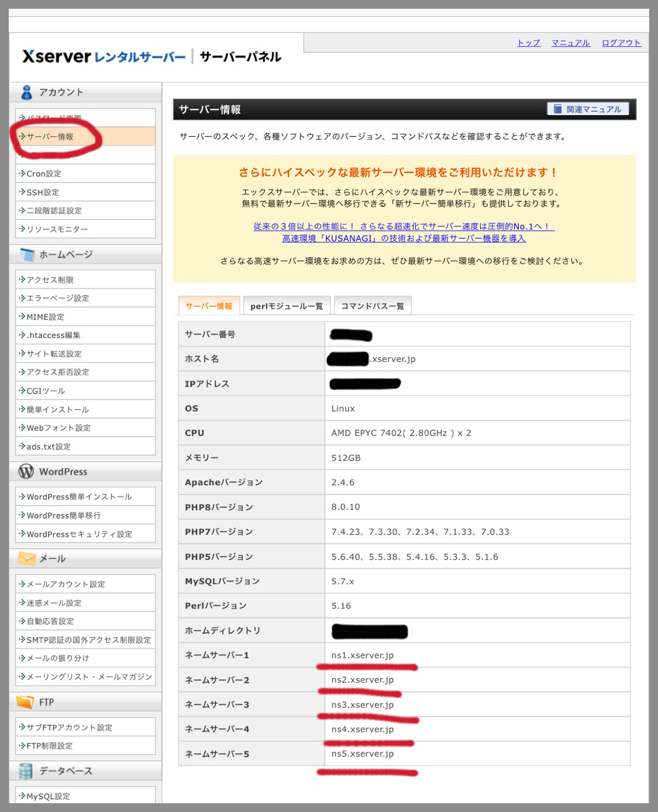The width and height of the screenshot is (658, 812).
Task: Open SSH設定 in the sidebar
Action: pos(85,192)
